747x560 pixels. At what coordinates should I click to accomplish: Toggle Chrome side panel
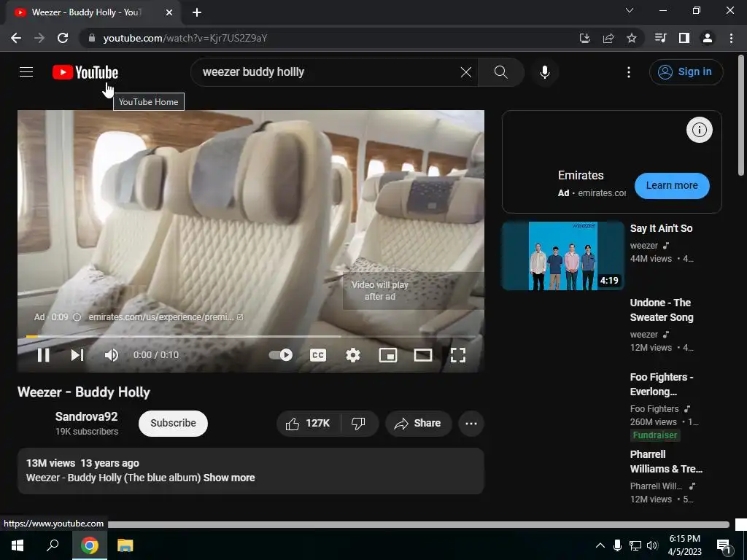tap(684, 38)
